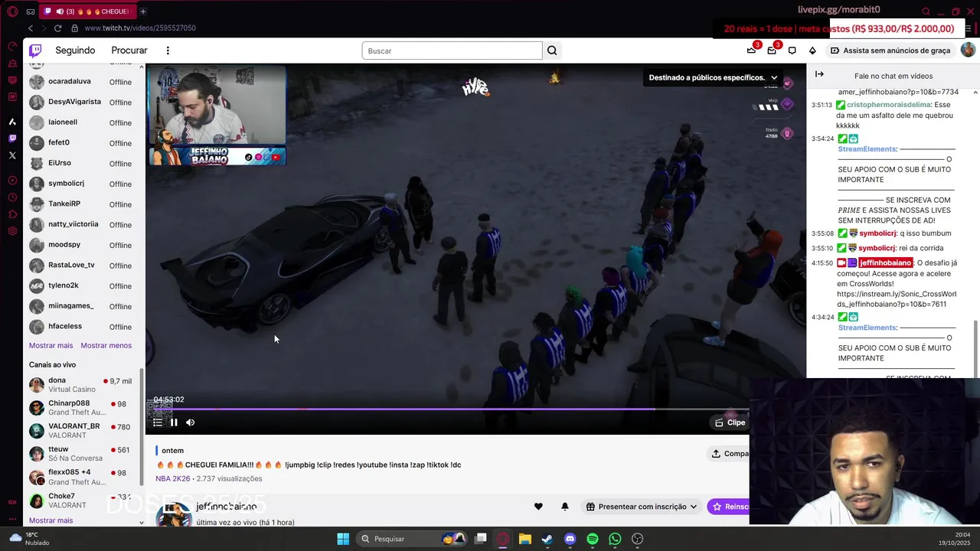
Task: Open Opera sidebar settings gear
Action: coord(12,231)
